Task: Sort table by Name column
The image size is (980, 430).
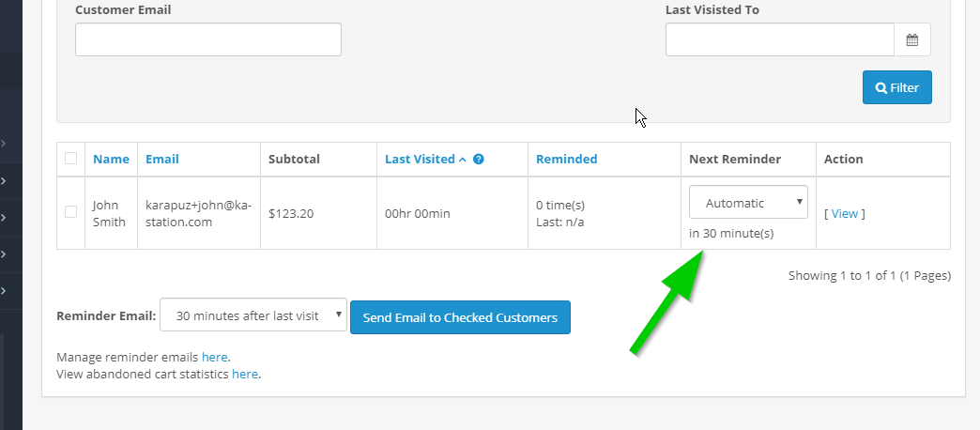Action: (111, 160)
